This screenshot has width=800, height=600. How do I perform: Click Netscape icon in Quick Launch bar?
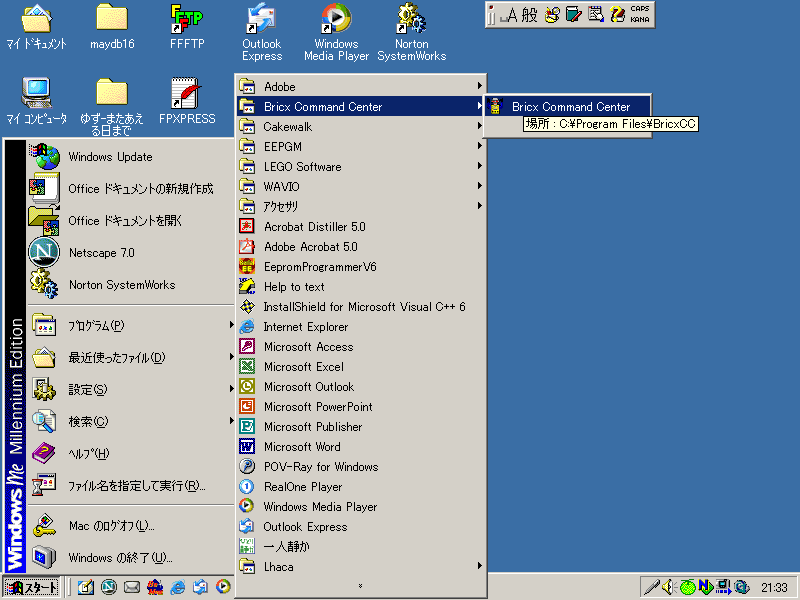[109, 587]
